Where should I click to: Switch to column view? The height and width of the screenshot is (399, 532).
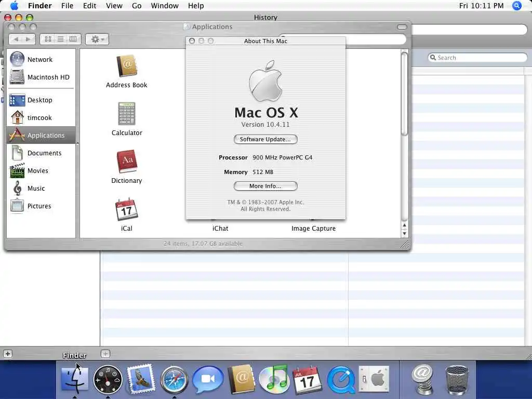(x=73, y=39)
